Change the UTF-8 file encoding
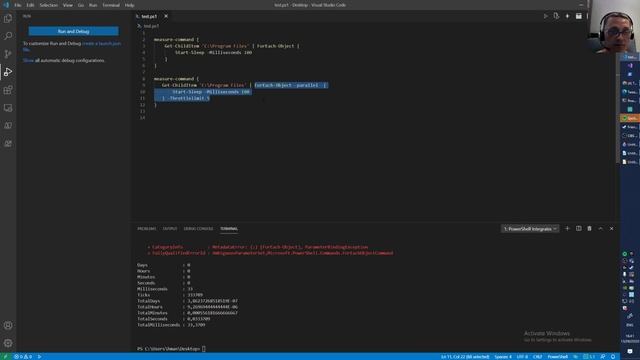This screenshot has width=640, height=360. [x=522, y=356]
